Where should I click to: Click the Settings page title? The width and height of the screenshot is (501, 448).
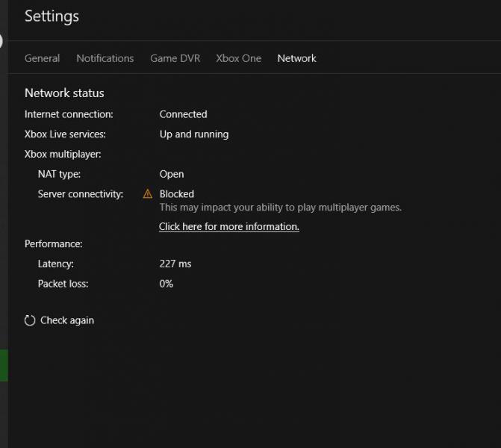click(52, 16)
